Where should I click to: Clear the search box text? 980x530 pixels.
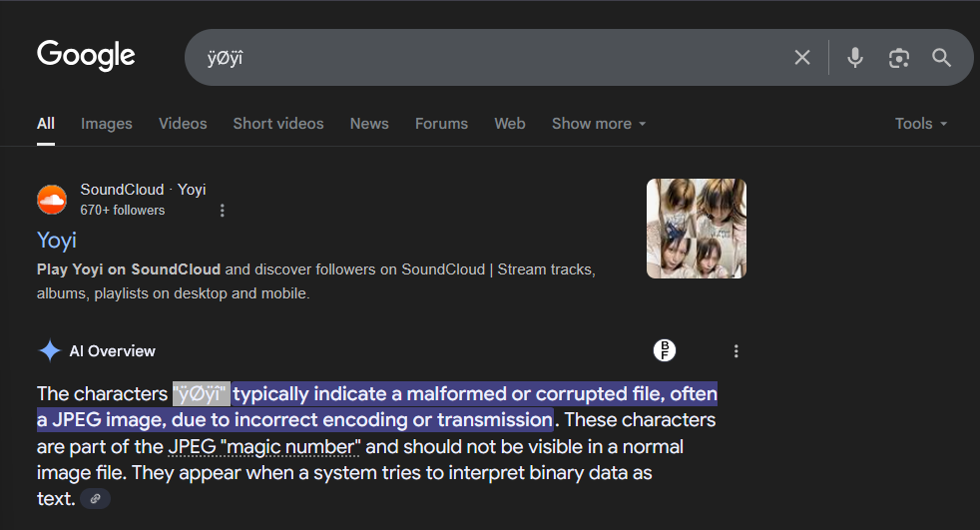click(802, 58)
